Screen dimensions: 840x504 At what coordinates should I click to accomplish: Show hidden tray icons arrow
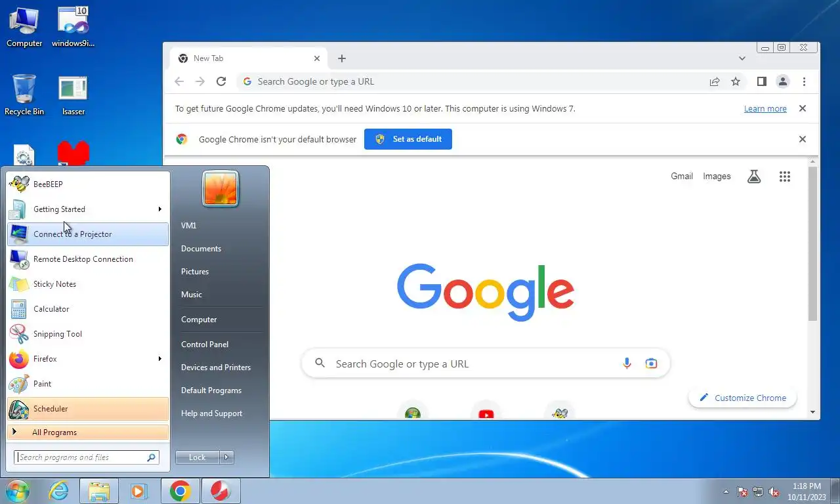(x=726, y=492)
